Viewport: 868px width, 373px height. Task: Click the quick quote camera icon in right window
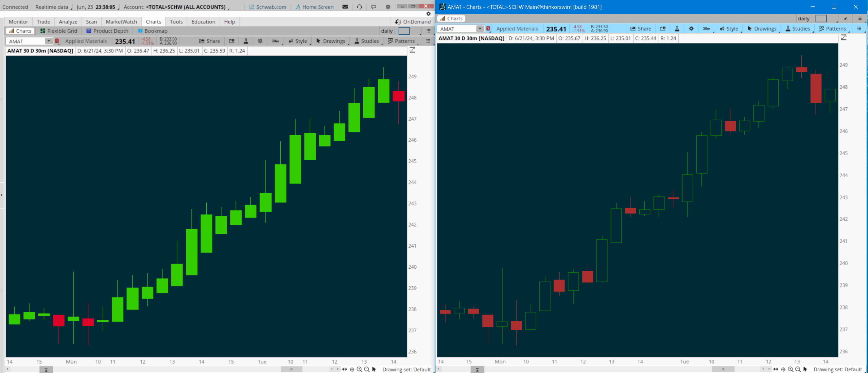click(x=662, y=29)
